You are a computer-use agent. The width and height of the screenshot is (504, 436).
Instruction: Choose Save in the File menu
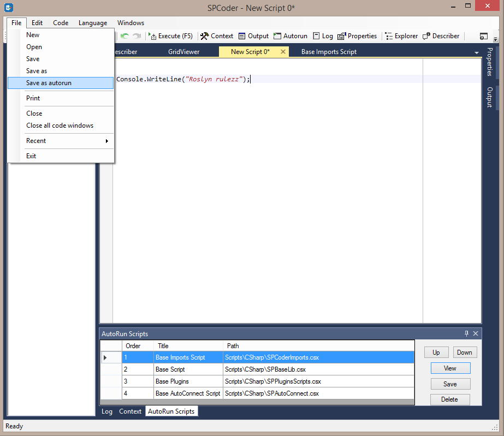pos(61,59)
